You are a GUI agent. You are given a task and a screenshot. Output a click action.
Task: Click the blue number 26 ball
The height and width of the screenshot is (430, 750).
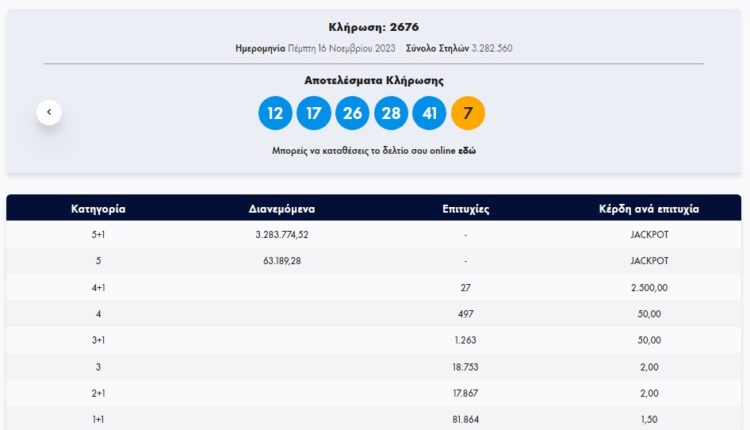coord(352,113)
